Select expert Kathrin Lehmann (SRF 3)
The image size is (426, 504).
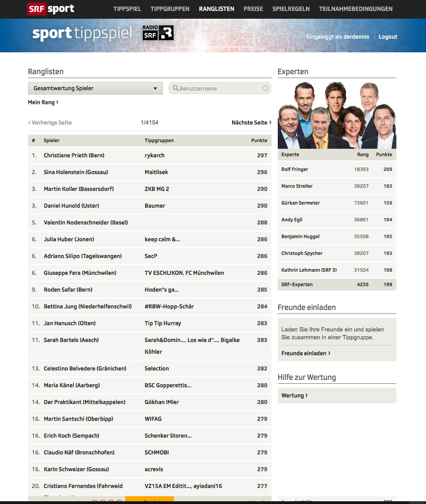click(x=309, y=270)
